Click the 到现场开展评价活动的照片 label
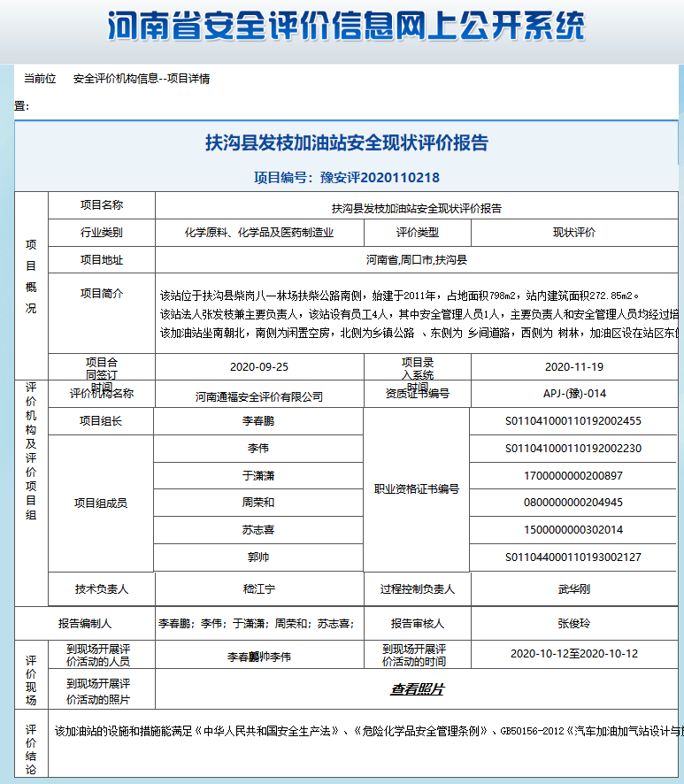This screenshot has width=684, height=784. (98, 691)
